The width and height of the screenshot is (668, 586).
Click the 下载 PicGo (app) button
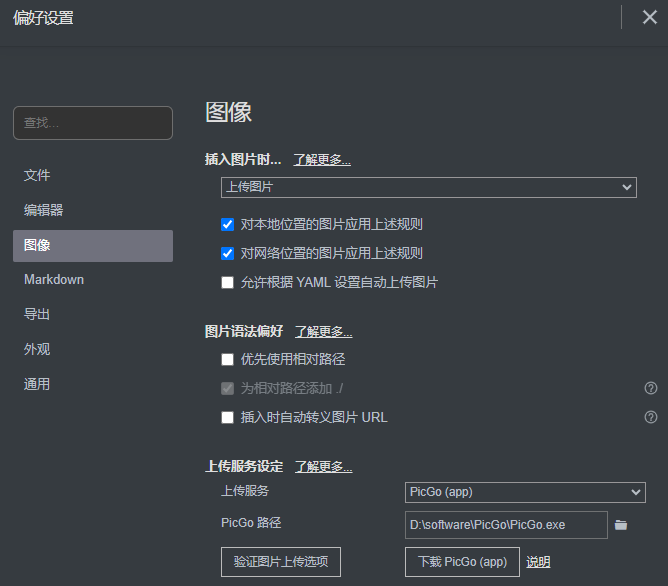coord(462,562)
